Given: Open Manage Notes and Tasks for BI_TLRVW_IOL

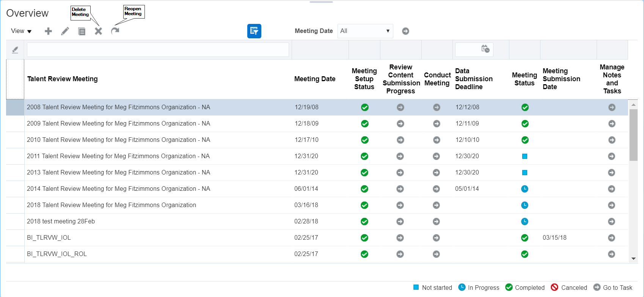Looking at the screenshot, I should click(x=611, y=238).
